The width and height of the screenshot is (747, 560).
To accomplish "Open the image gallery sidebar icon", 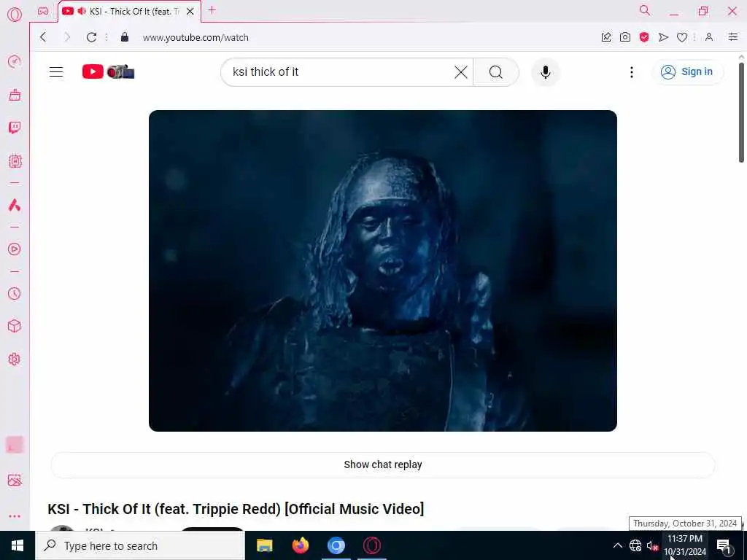I will (x=15, y=480).
